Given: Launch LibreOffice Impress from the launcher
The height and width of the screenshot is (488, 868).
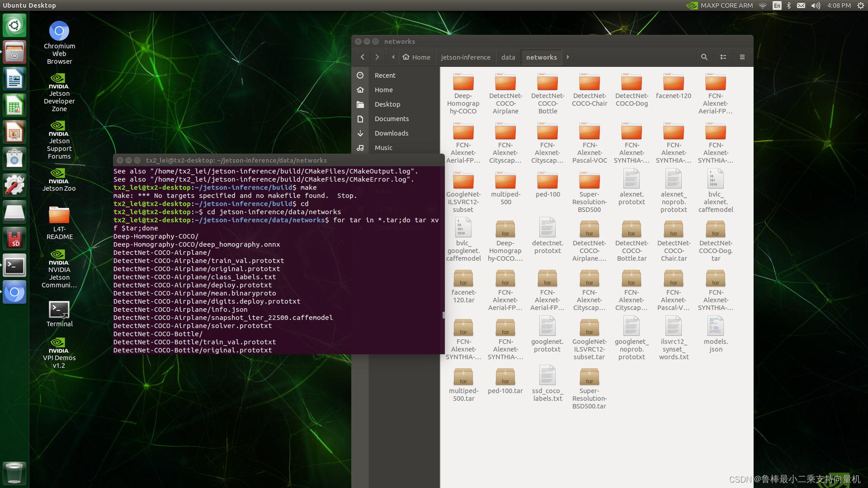Looking at the screenshot, I should coord(14,132).
